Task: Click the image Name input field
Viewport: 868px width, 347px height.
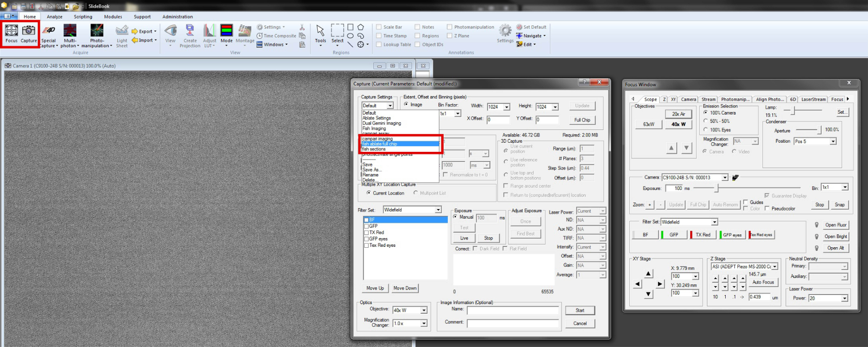Action: click(513, 310)
